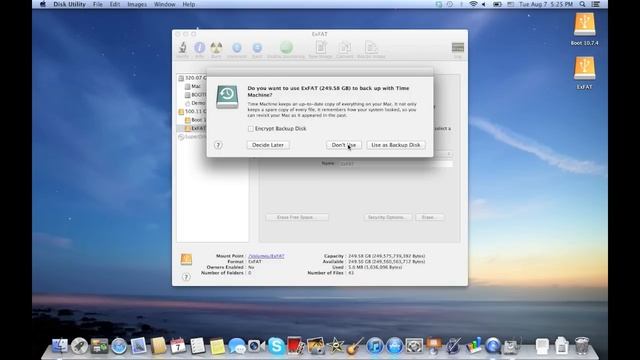Click the New Image toolbar icon
Image resolution: width=640 pixels, height=360 pixels.
click(x=321, y=47)
